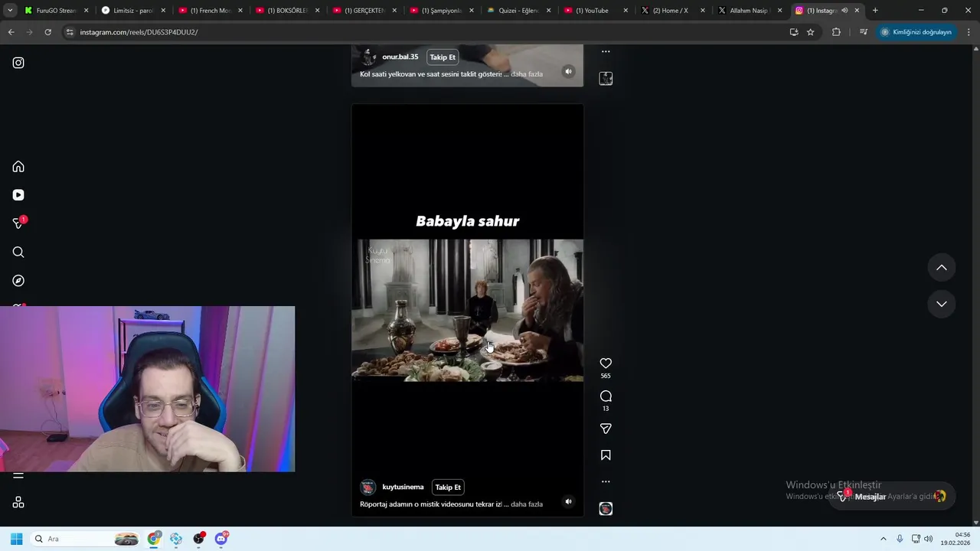Screen dimensions: 980x551
Task: Open Chrome from the taskbar
Action: click(x=154, y=539)
